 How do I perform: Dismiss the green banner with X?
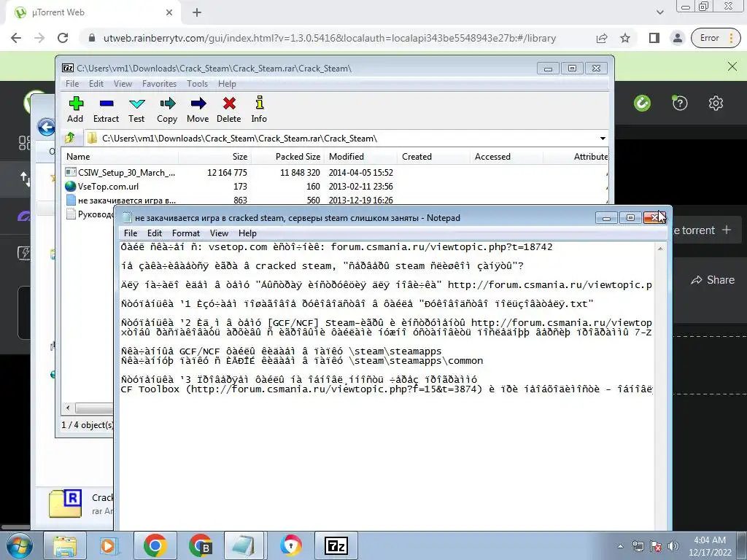pyautogui.click(x=732, y=66)
